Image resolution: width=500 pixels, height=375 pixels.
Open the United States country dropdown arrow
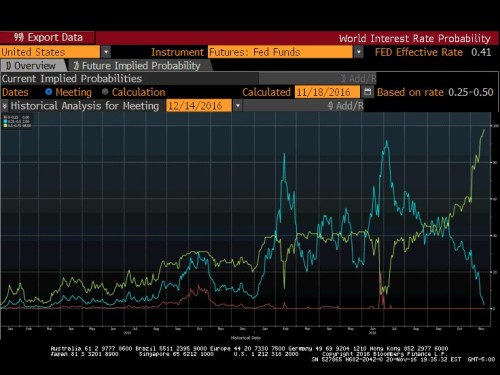click(106, 52)
